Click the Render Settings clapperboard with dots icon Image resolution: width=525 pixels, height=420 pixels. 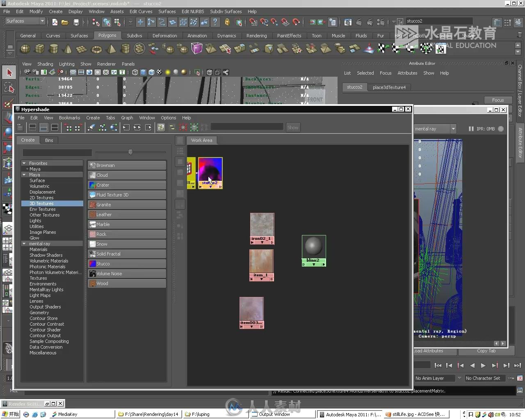tap(381, 22)
